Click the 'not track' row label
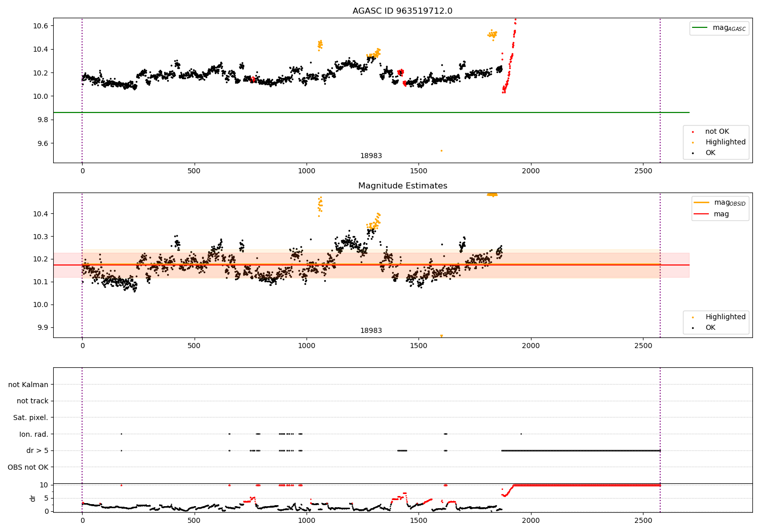 coord(32,401)
